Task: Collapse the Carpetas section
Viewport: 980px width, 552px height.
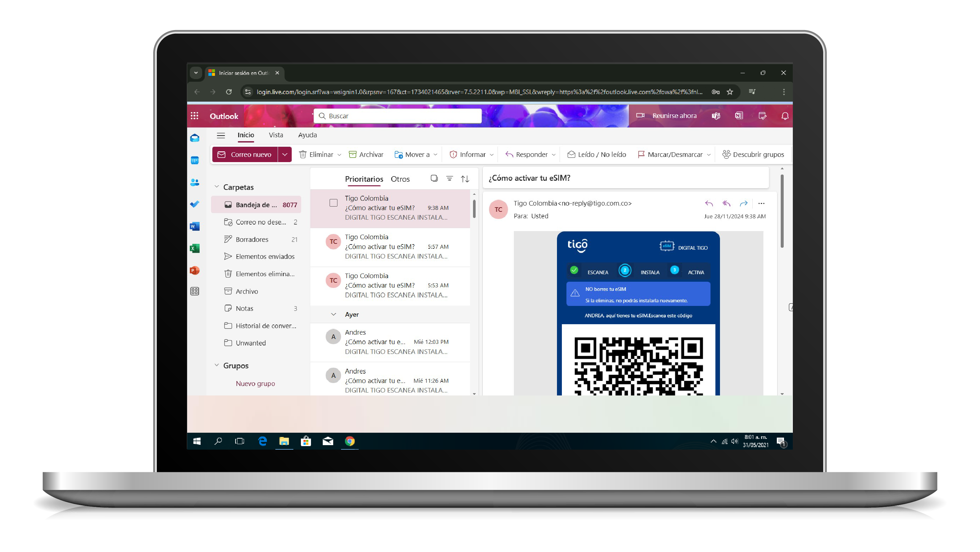Action: coord(217,187)
